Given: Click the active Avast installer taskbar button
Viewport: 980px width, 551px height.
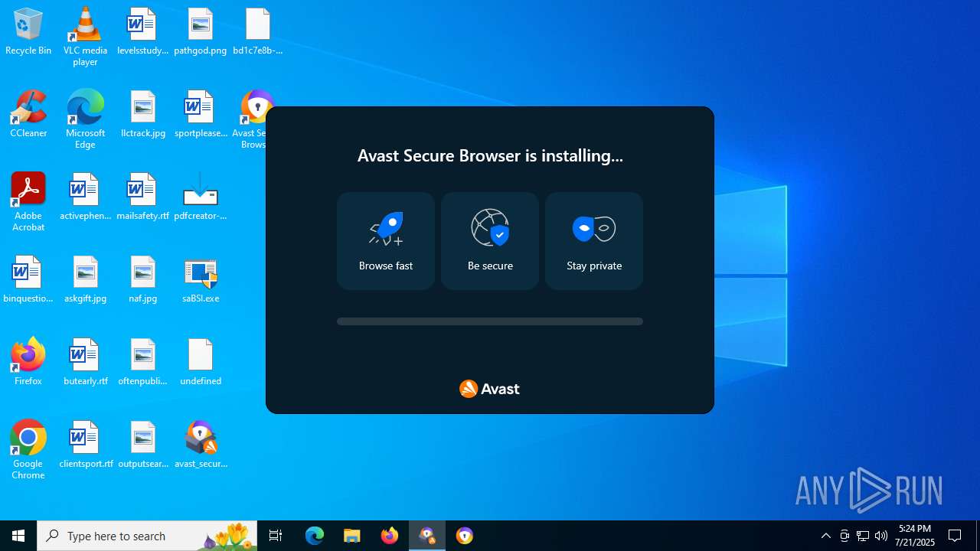Looking at the screenshot, I should pos(427,536).
